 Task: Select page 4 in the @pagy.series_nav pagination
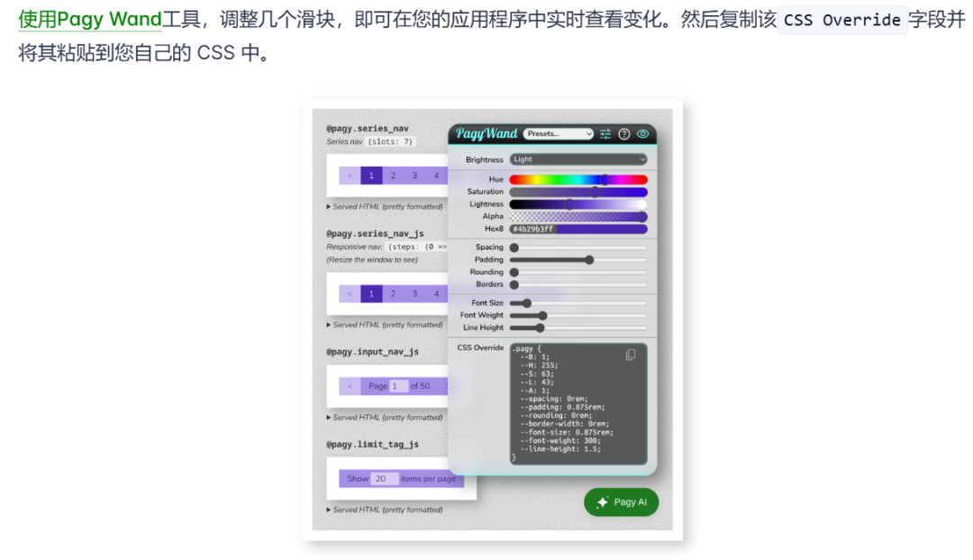(x=436, y=176)
